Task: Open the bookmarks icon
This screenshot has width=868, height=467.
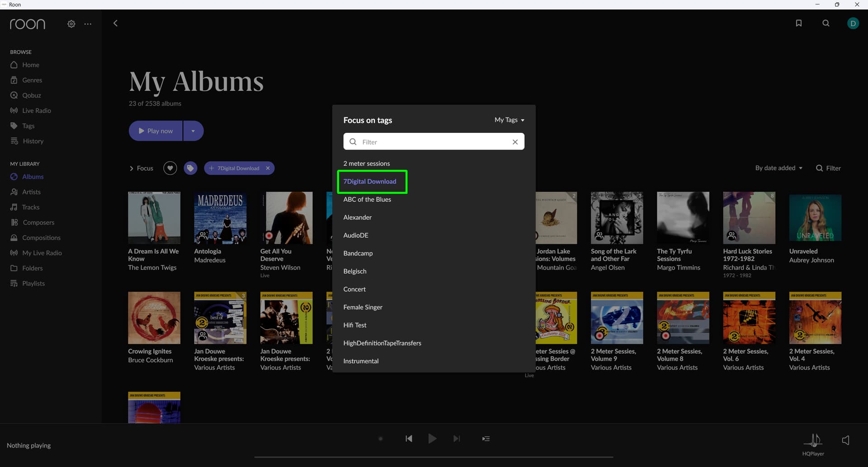Action: pos(799,23)
